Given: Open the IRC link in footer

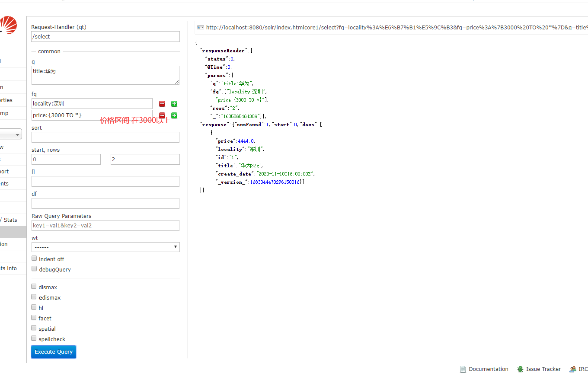Looking at the screenshot, I should tap(583, 369).
